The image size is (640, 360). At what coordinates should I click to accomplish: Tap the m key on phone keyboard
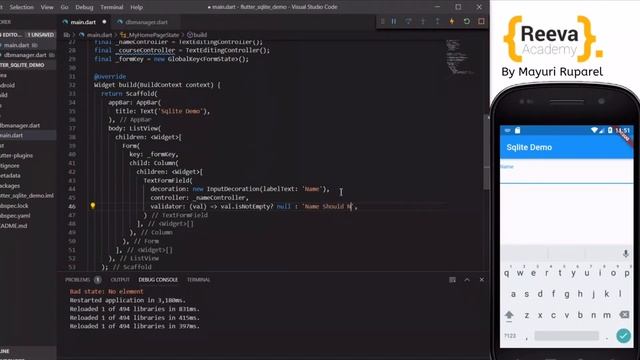click(607, 315)
